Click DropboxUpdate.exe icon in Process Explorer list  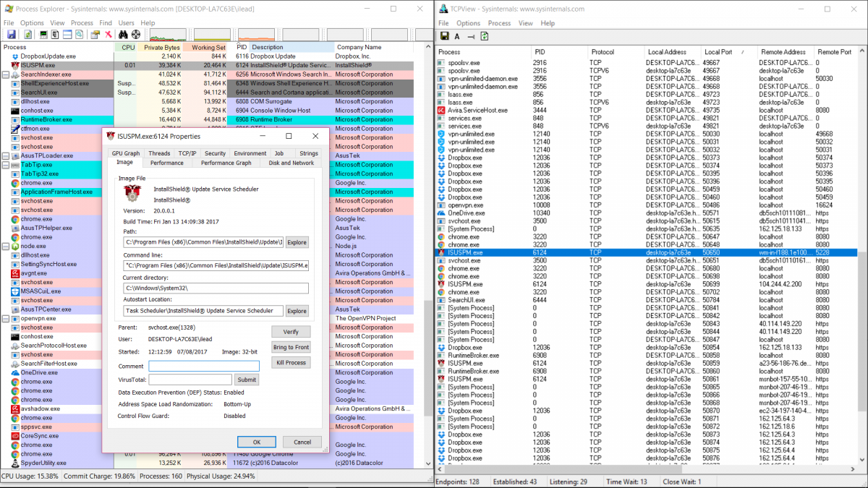tap(15, 56)
